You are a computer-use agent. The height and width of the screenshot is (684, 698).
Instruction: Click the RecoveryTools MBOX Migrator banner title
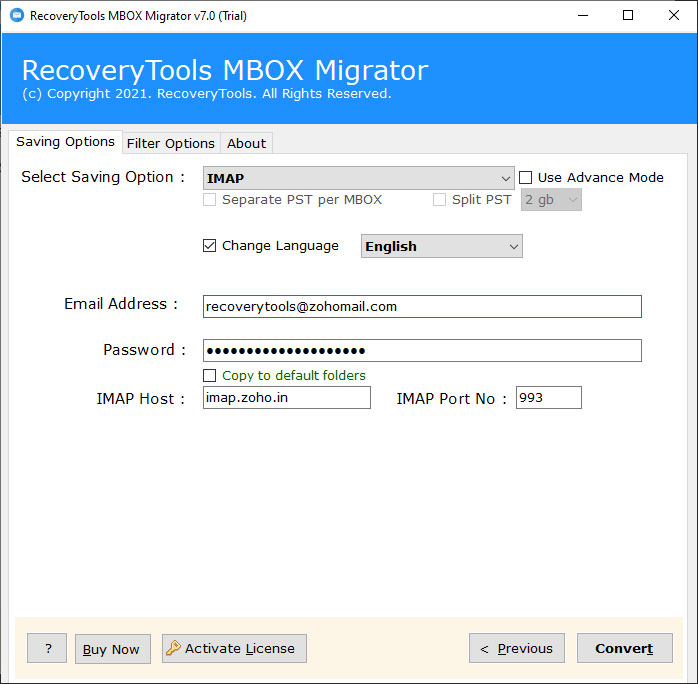(225, 70)
